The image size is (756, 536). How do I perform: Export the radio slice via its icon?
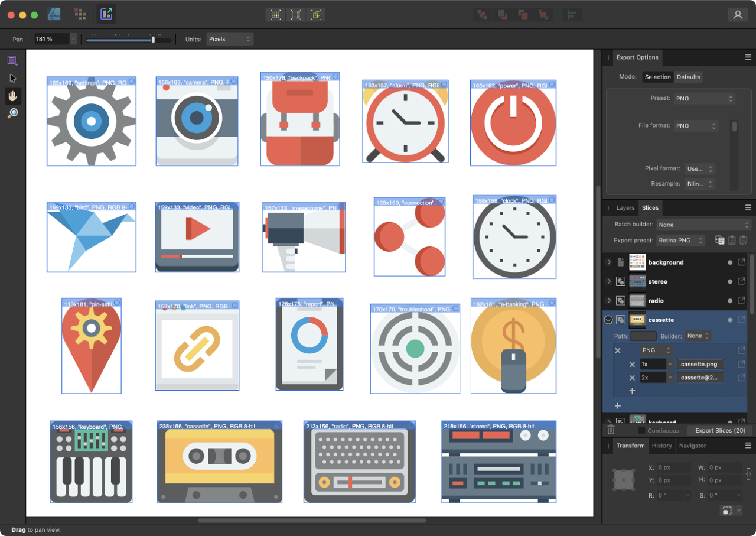tap(741, 301)
